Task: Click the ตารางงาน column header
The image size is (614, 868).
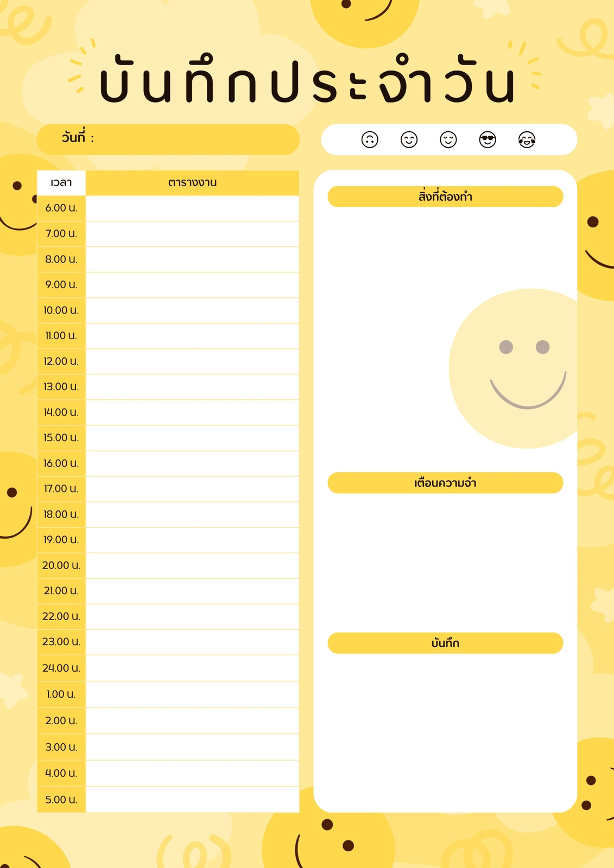Action: click(x=192, y=183)
